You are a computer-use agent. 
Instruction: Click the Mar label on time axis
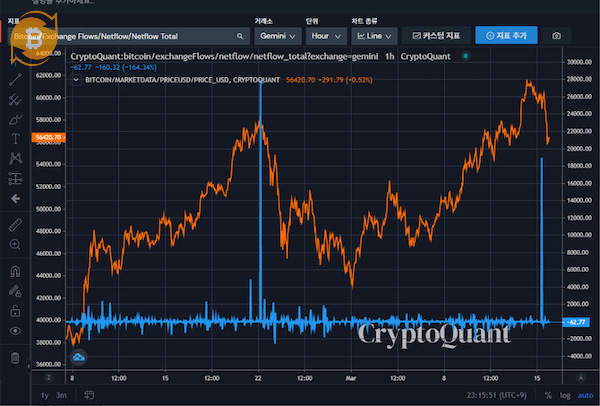[x=351, y=378]
